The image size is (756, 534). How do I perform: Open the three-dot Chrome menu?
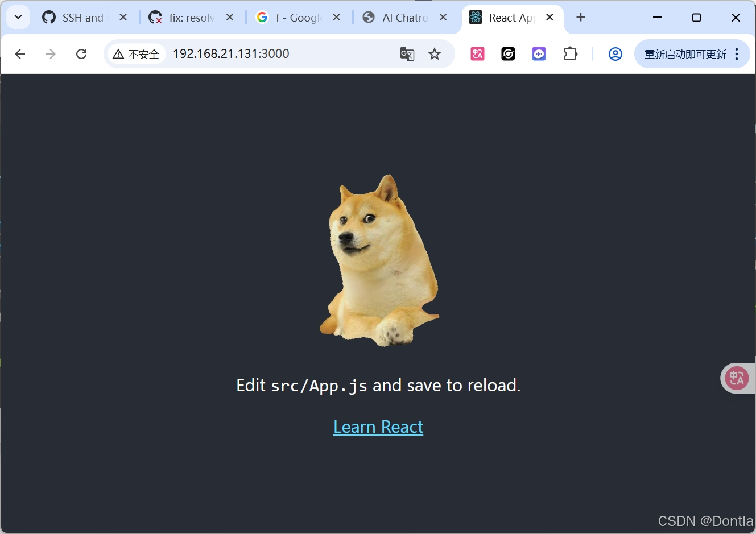[x=737, y=54]
